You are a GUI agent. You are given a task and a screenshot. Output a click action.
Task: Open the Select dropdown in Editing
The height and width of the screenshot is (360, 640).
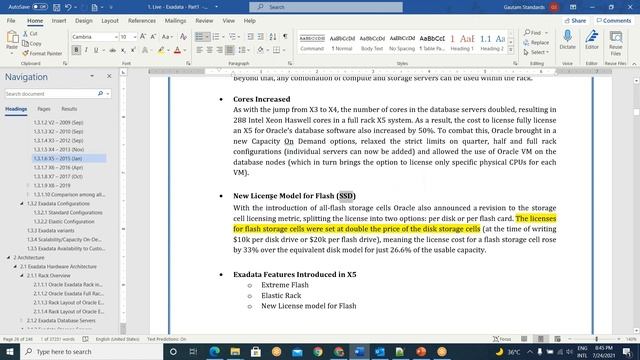[536, 52]
